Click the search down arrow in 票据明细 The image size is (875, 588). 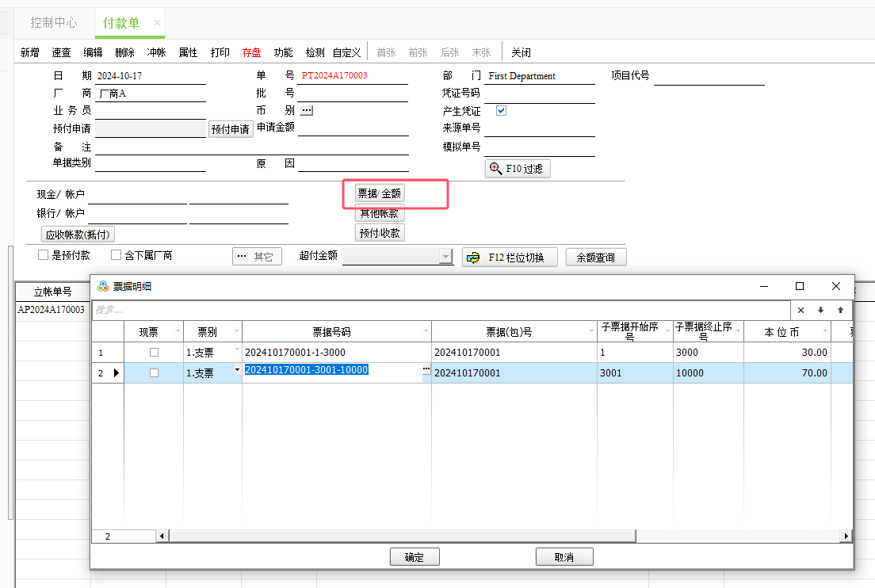point(820,310)
